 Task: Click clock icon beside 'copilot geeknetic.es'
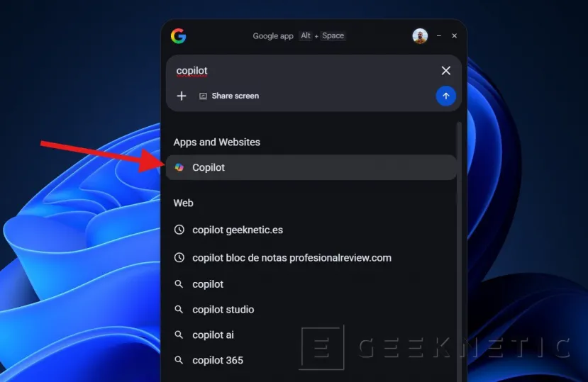coord(179,230)
